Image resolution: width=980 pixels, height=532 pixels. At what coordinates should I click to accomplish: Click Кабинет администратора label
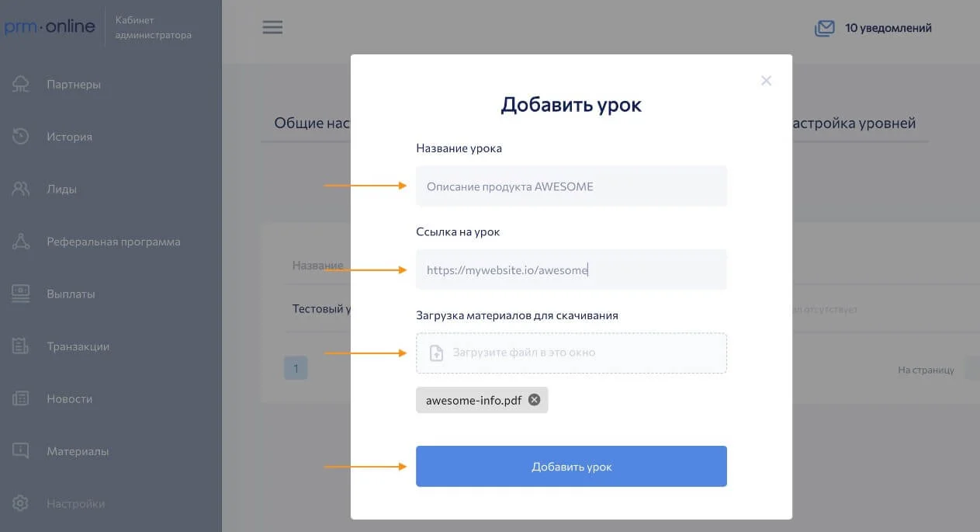153,27
